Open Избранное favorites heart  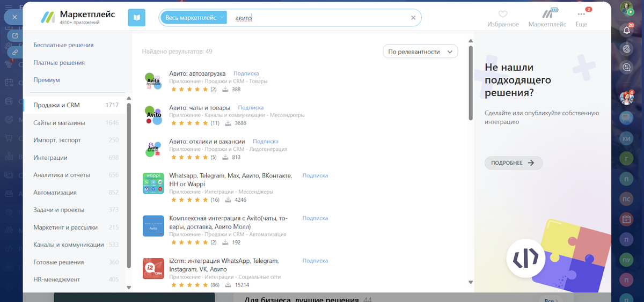point(503,18)
